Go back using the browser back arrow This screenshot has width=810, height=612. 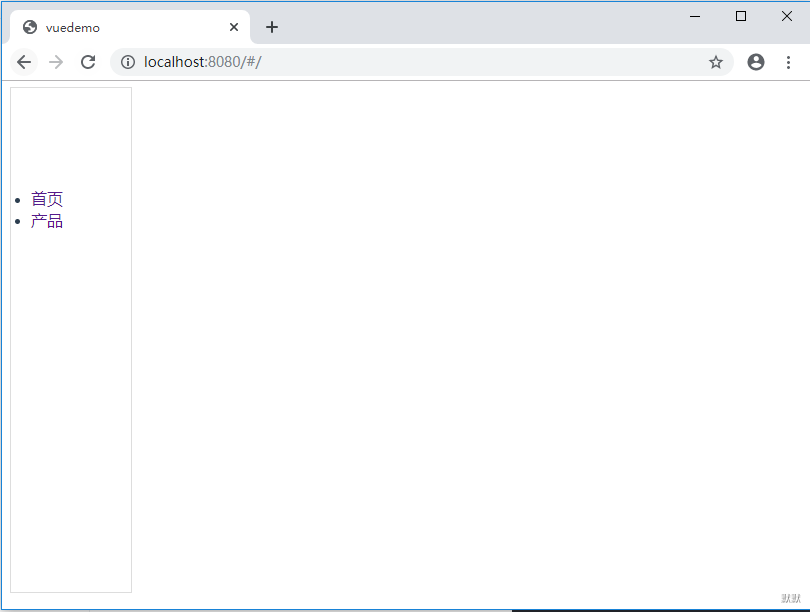pos(24,62)
